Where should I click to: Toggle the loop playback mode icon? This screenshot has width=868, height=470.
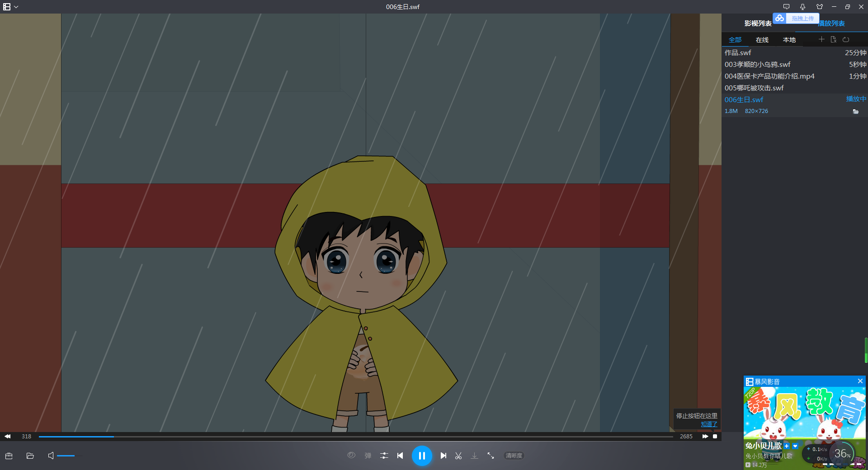(846, 39)
